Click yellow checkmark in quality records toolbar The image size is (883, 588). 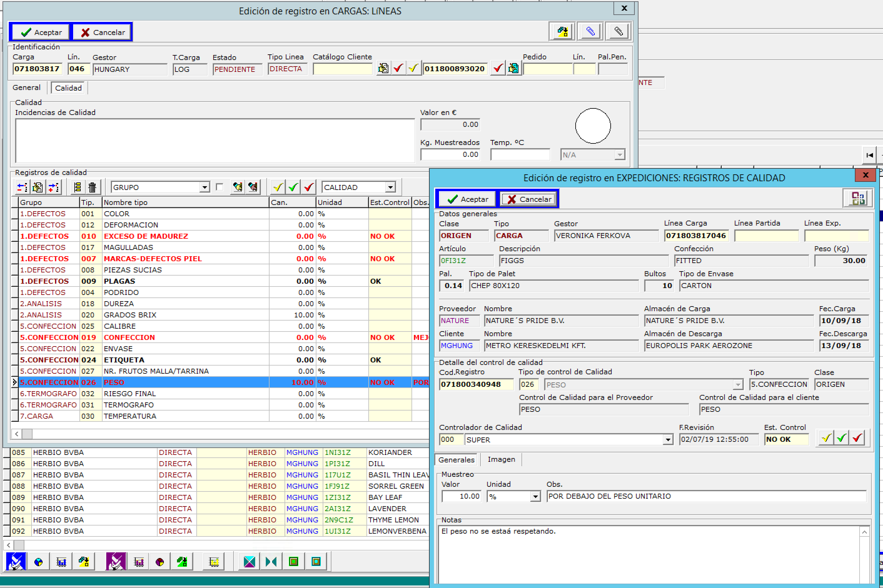(x=278, y=187)
